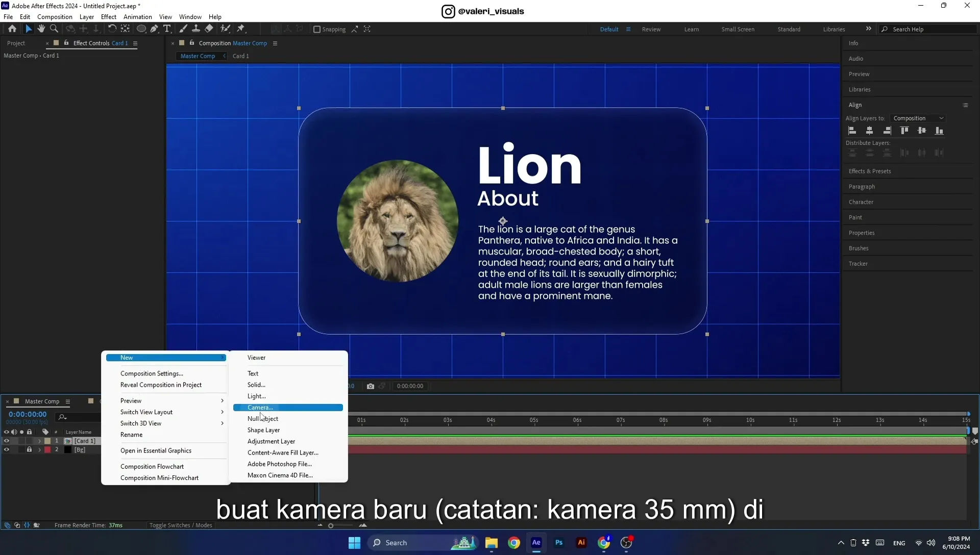Screen dimensions: 980x555
Task: Switch to the Review workspace
Action: pyautogui.click(x=651, y=29)
